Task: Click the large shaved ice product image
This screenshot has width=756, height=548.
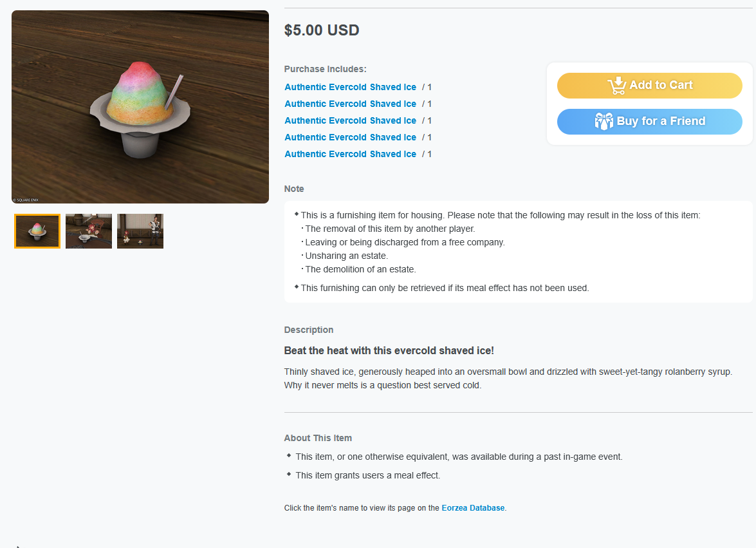Action: [140, 107]
